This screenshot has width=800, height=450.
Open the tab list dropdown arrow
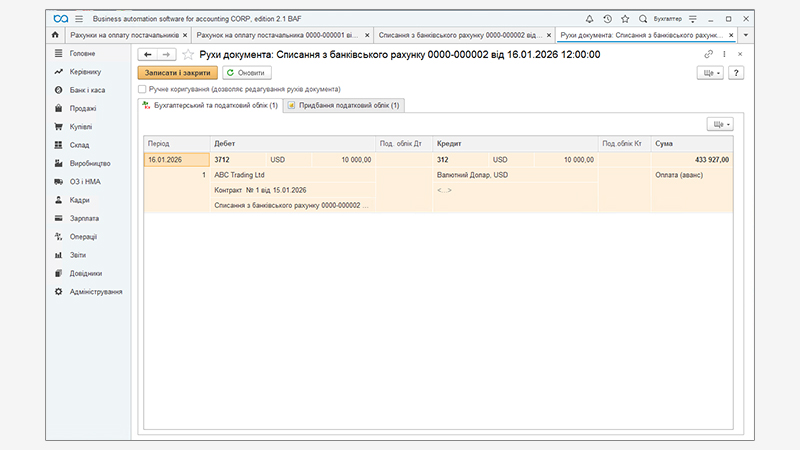pyautogui.click(x=745, y=35)
